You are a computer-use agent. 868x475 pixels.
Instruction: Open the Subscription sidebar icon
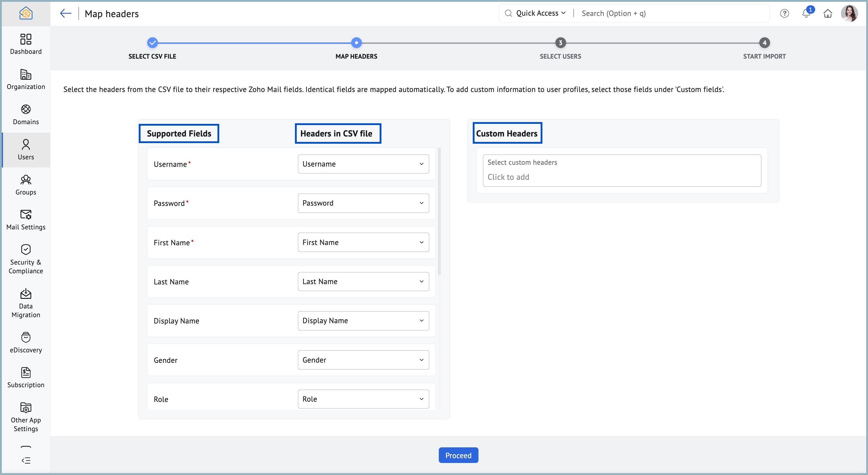click(26, 378)
